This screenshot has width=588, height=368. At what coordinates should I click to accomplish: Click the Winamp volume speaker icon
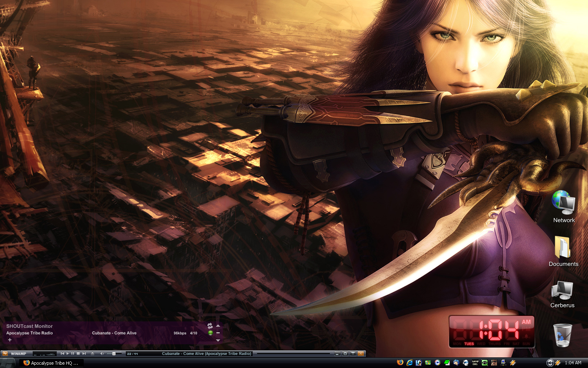click(102, 353)
